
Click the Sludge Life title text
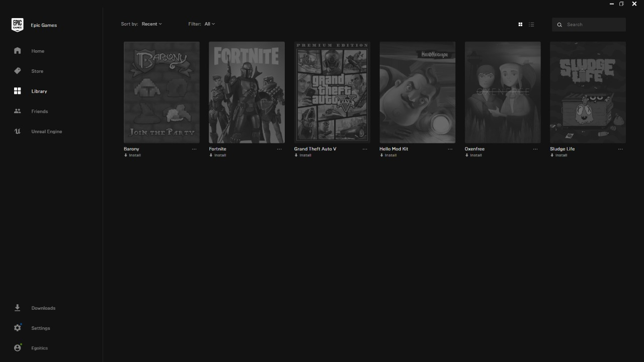click(x=562, y=149)
